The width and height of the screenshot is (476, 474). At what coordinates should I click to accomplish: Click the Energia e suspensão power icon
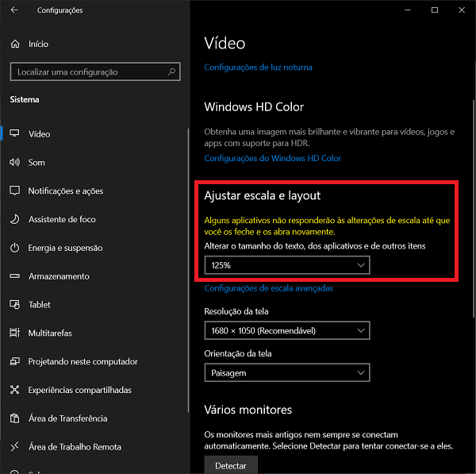(x=13, y=248)
